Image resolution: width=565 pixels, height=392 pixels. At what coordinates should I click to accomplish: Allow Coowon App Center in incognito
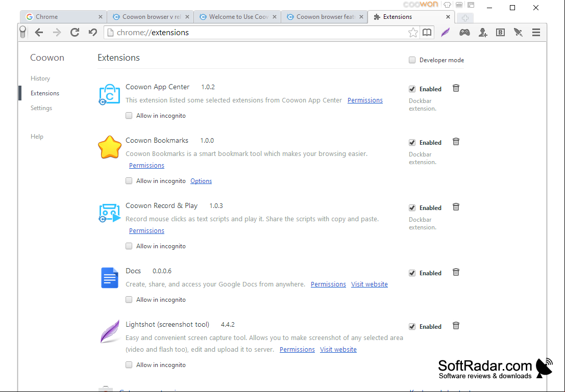pyautogui.click(x=129, y=116)
